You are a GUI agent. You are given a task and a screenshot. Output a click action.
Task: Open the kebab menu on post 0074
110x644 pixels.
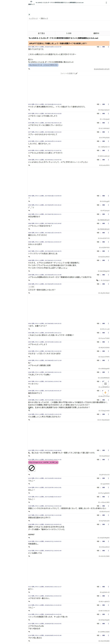point(108,104)
